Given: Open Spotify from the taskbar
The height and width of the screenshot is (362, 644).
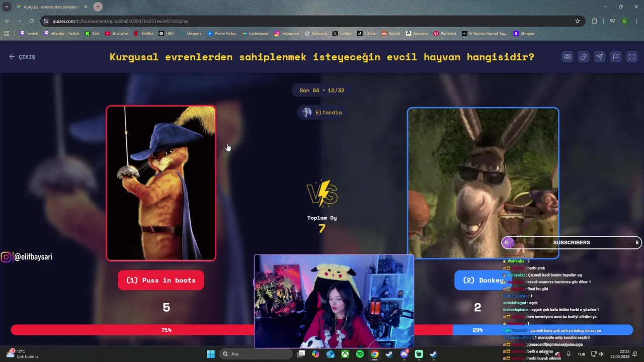Looking at the screenshot, I should tap(360, 354).
